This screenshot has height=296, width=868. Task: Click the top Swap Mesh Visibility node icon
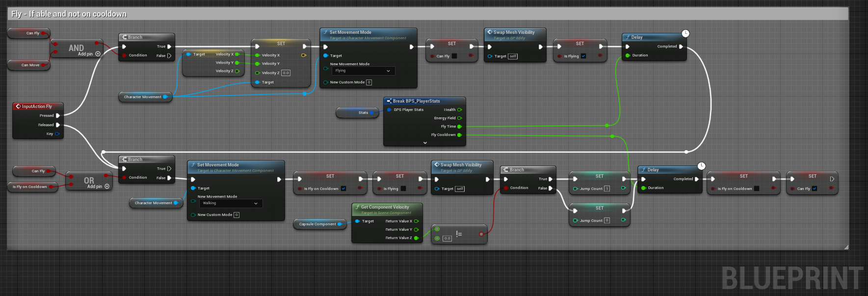coord(489,32)
